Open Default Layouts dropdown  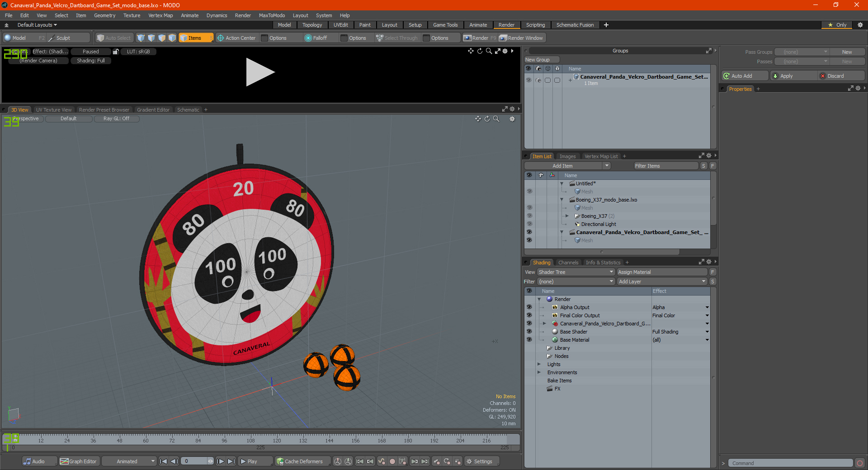tap(37, 25)
